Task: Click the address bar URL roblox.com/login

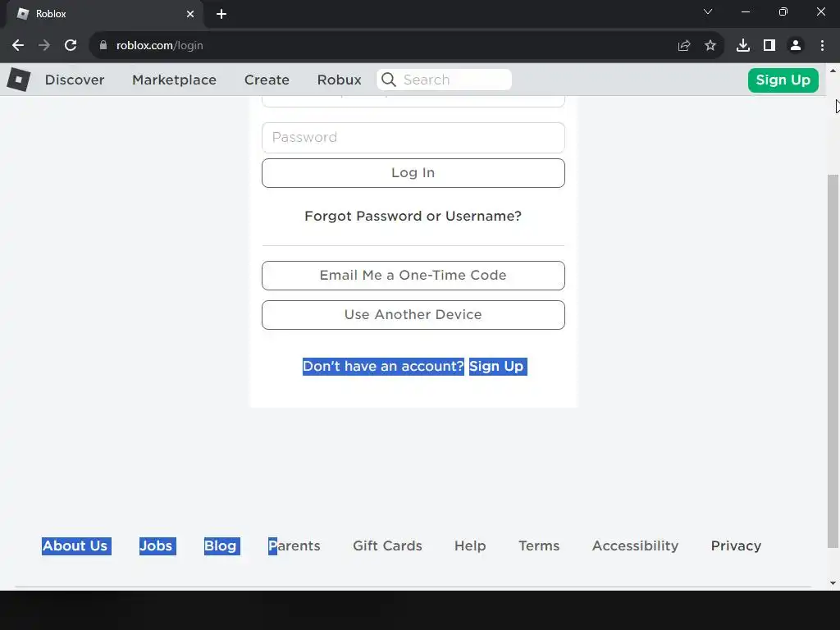Action: tap(160, 46)
